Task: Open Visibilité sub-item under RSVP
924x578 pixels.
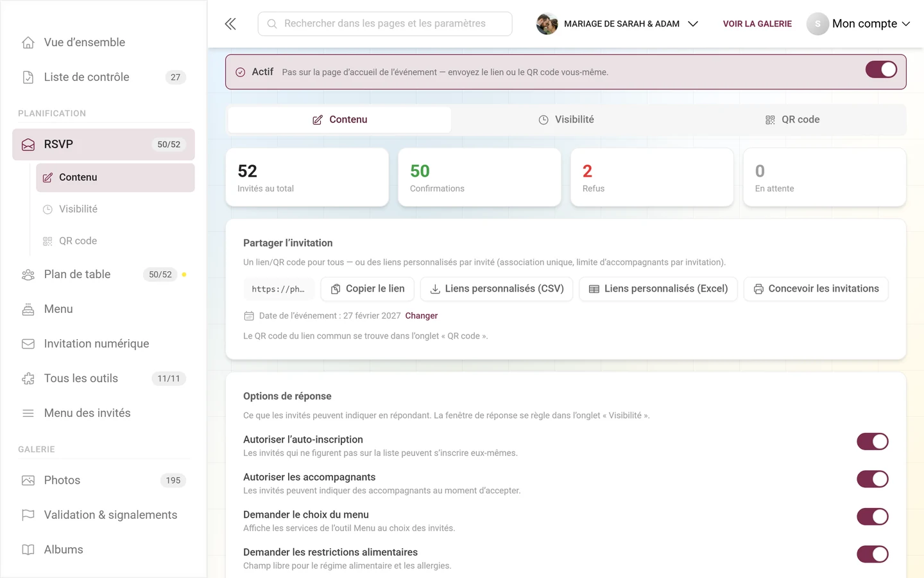Action: coord(116,209)
